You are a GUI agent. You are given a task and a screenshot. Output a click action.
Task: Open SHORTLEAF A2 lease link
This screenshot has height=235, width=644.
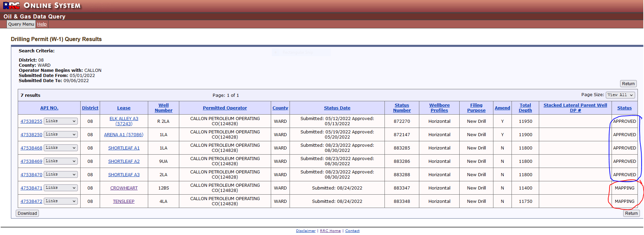124,161
